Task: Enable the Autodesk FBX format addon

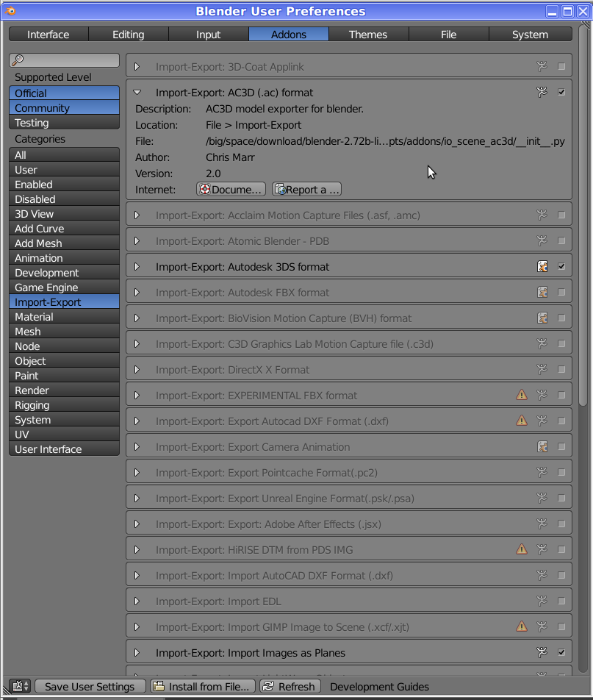Action: 562,292
